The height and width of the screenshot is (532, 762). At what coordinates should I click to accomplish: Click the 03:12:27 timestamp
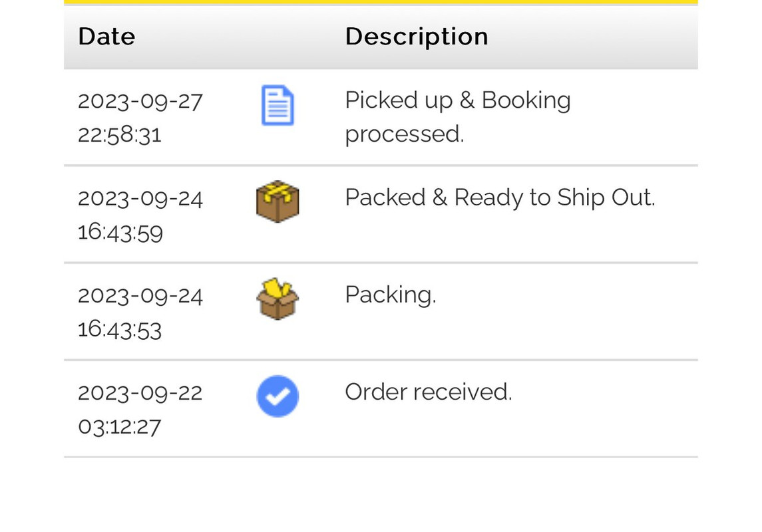pos(120,426)
